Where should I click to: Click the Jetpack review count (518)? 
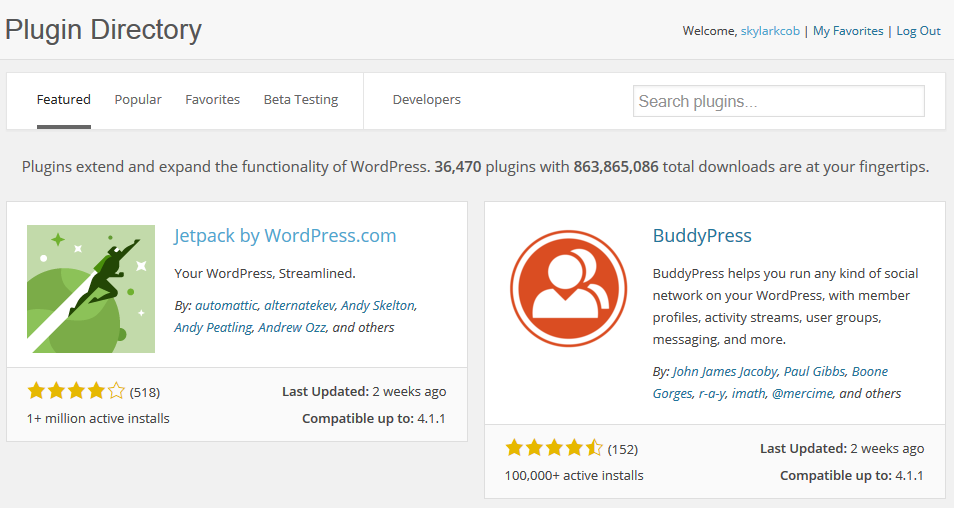pos(145,392)
